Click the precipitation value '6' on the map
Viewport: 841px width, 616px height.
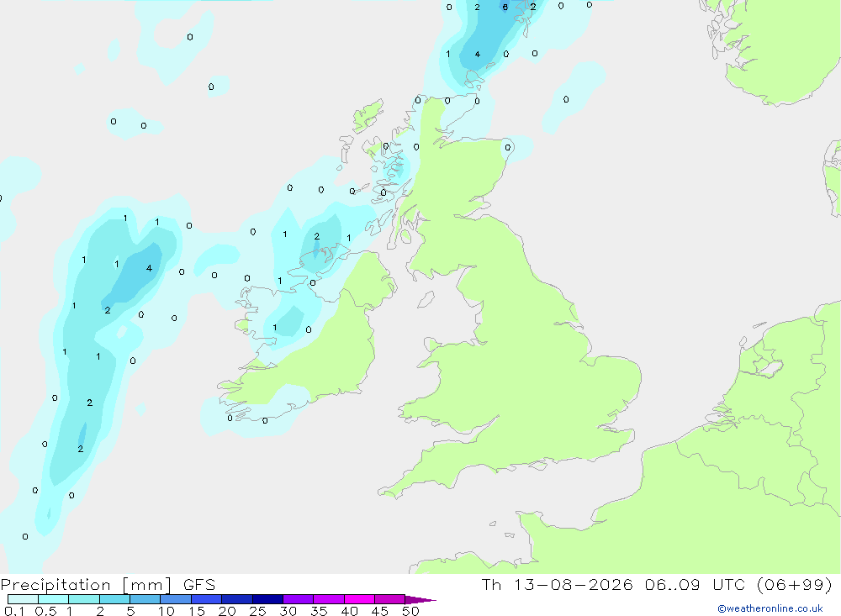[505, 8]
